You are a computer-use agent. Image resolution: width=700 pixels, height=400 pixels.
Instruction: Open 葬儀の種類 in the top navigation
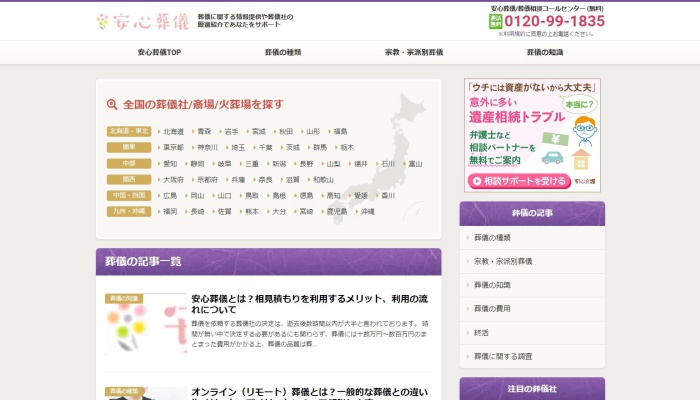click(x=283, y=52)
